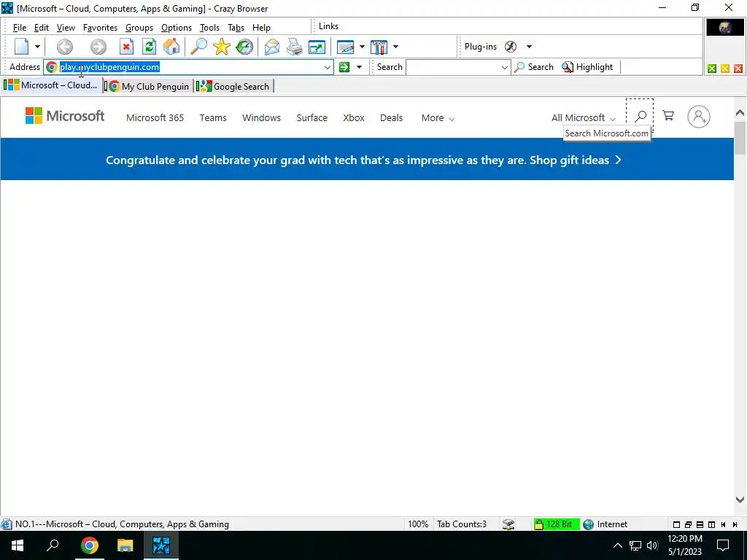747x560 pixels.
Task: Click the Search button with magnifier in the search bar
Action: pos(533,67)
